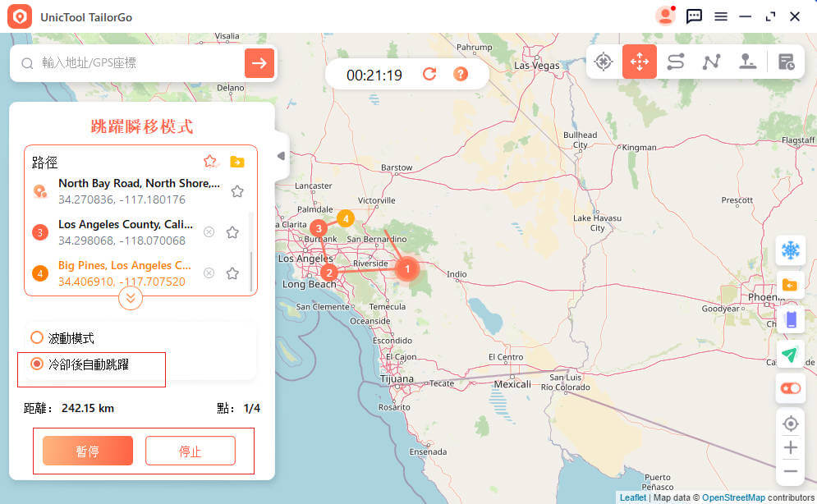Select the 波動模式 radio option
This screenshot has height=504, width=817.
click(x=36, y=337)
